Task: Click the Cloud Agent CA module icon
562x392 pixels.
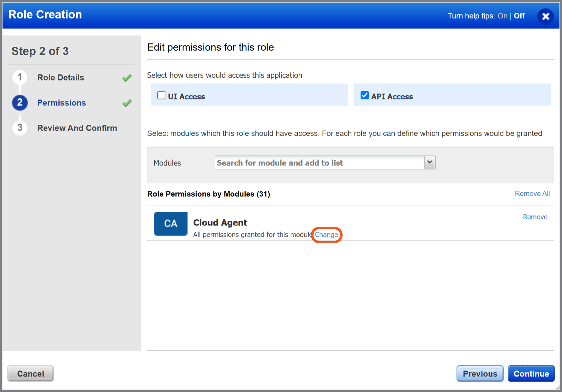Action: click(170, 224)
